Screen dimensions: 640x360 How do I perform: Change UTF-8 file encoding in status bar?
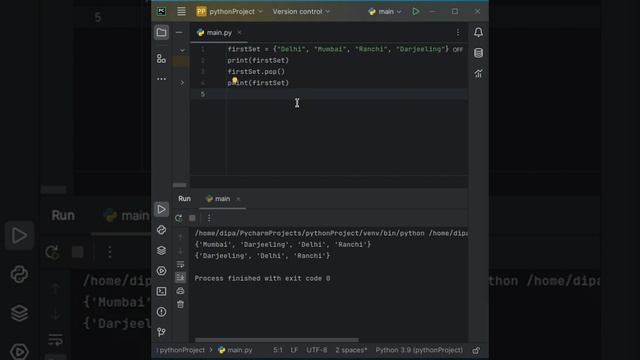[x=317, y=350]
